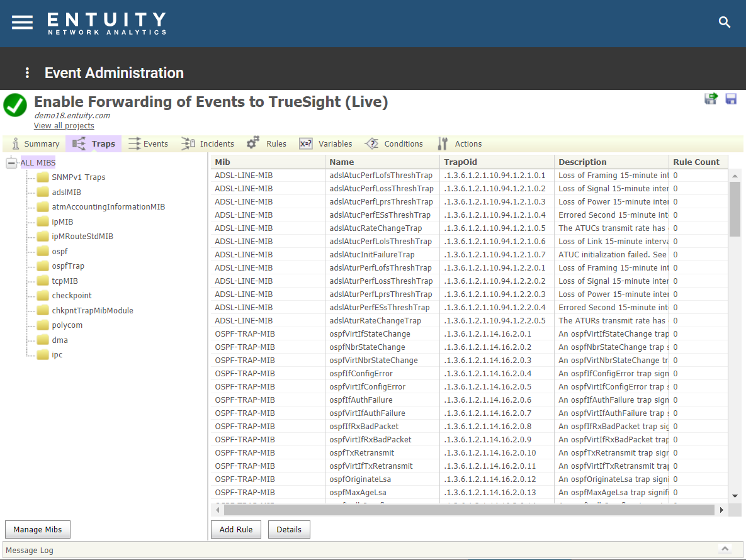This screenshot has height=560, width=746.
Task: Select the adslAturRateChangeTrap row name
Action: 375,321
